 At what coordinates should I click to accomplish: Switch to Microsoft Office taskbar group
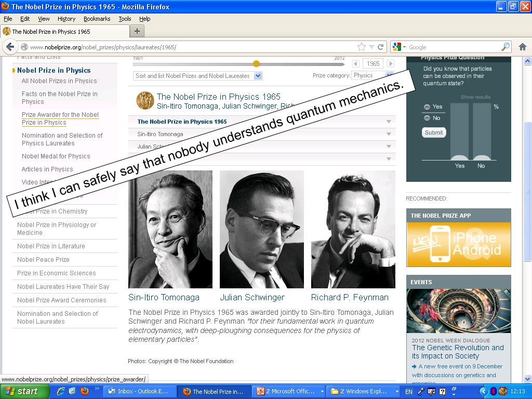point(288,391)
